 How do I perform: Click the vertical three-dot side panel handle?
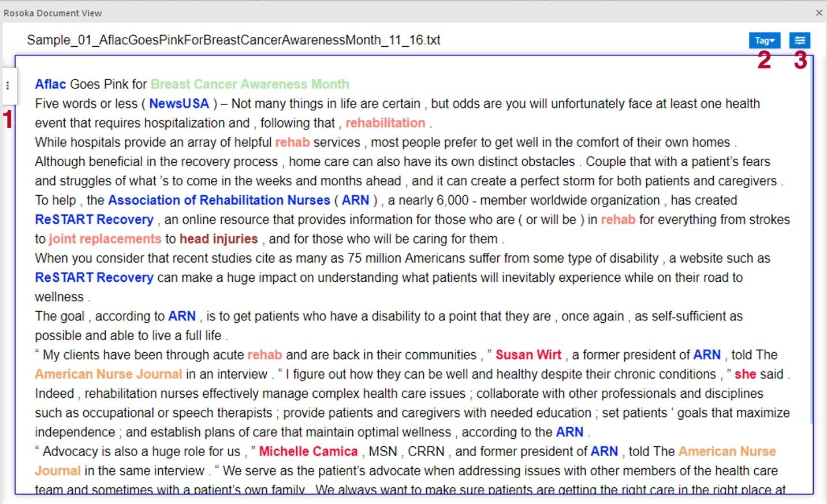point(8,85)
